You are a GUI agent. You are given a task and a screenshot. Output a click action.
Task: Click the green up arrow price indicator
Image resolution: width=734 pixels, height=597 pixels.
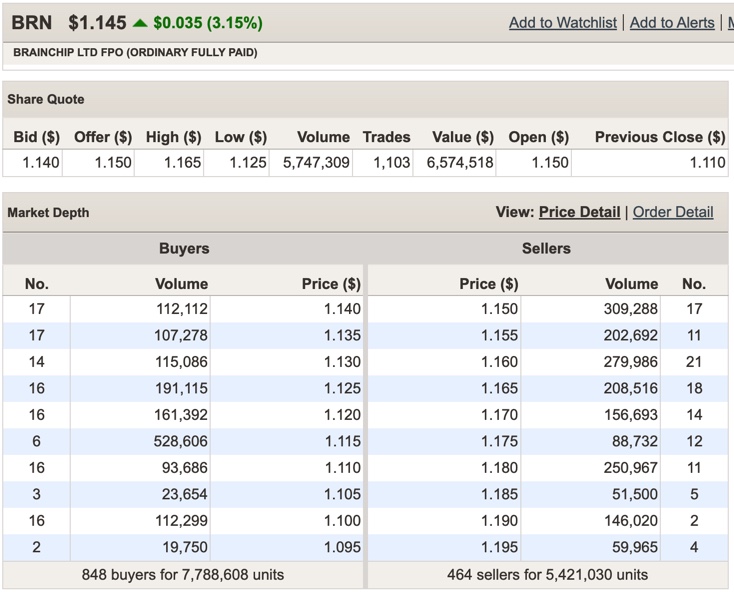(139, 22)
